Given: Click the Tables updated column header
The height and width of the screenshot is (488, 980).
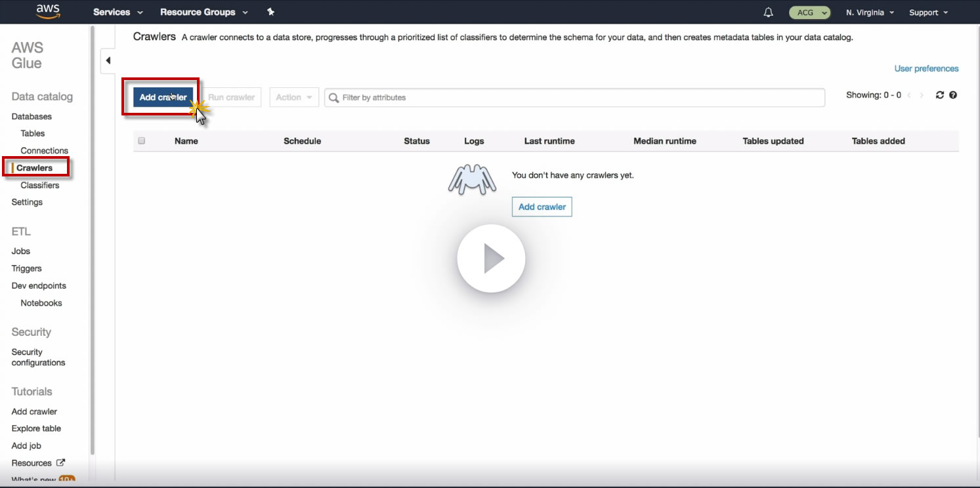Looking at the screenshot, I should coord(773,141).
